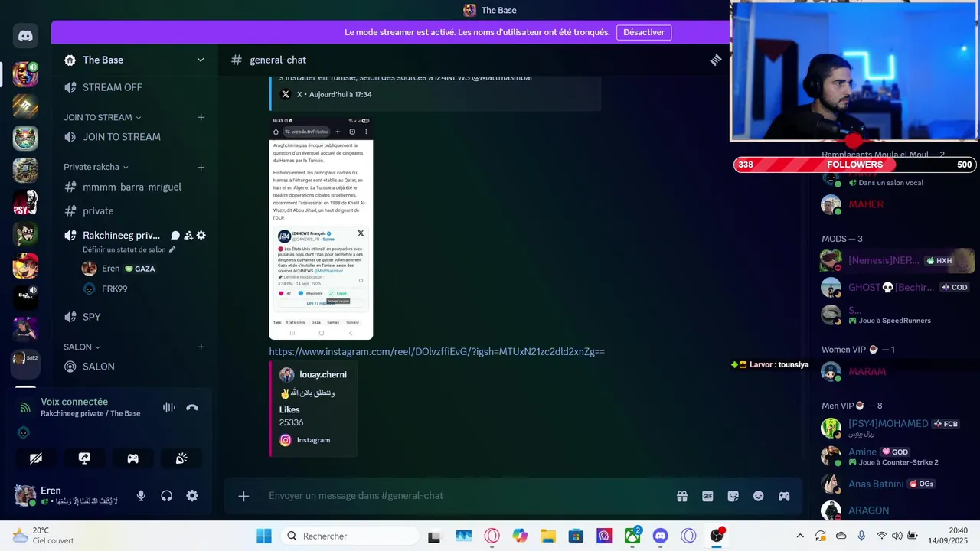Send a gift via the gift icon
Screen dimensions: 980x551
[x=682, y=496]
